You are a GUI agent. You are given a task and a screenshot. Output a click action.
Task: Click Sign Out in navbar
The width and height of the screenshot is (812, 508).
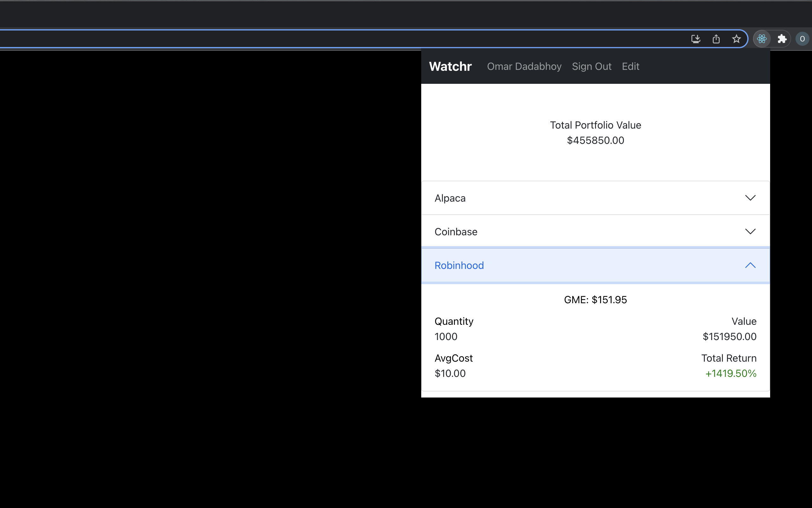point(592,67)
